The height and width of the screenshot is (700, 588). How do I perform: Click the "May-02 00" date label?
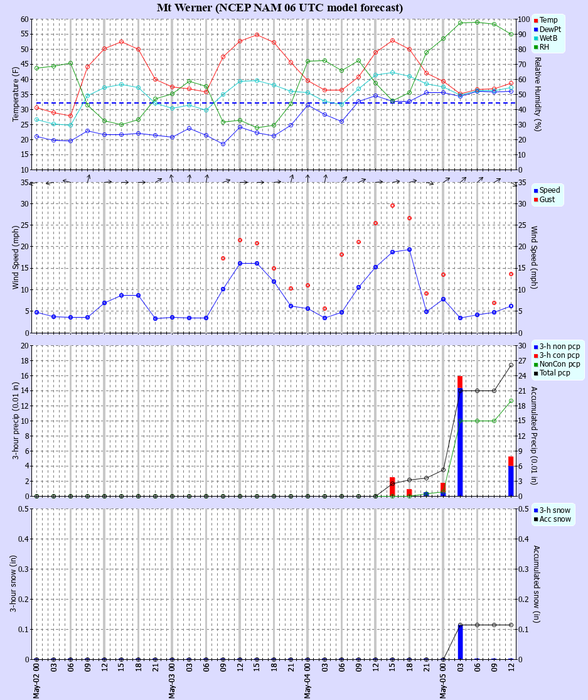tap(36, 681)
